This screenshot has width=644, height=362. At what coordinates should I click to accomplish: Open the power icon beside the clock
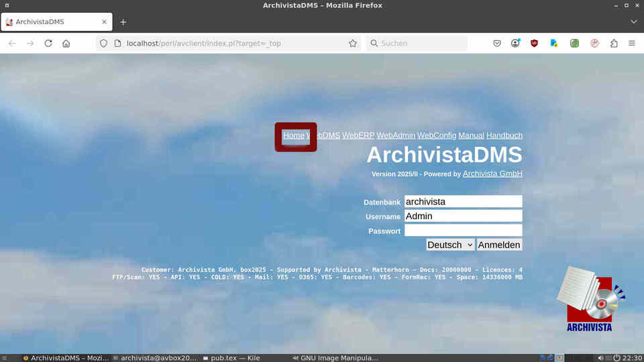(x=616, y=358)
